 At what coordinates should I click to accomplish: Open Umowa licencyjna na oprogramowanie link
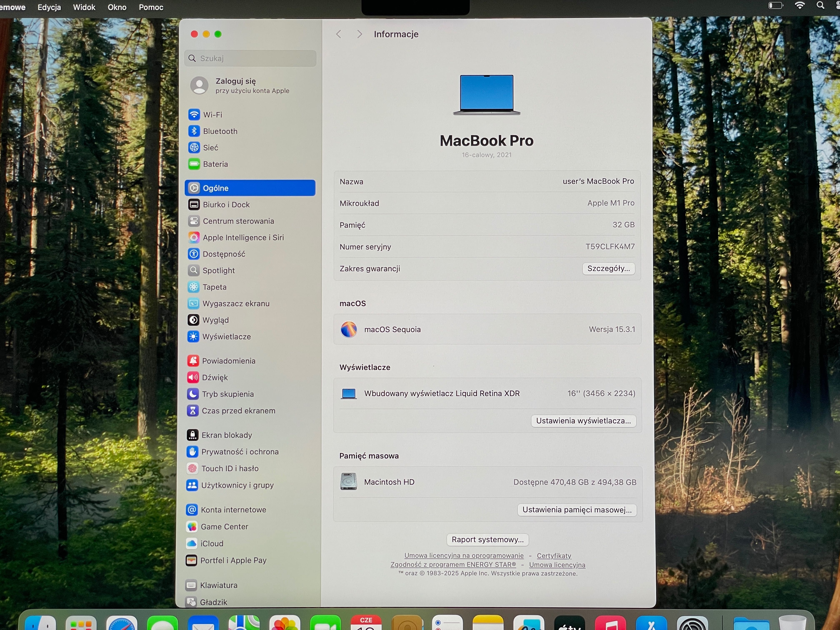464,556
